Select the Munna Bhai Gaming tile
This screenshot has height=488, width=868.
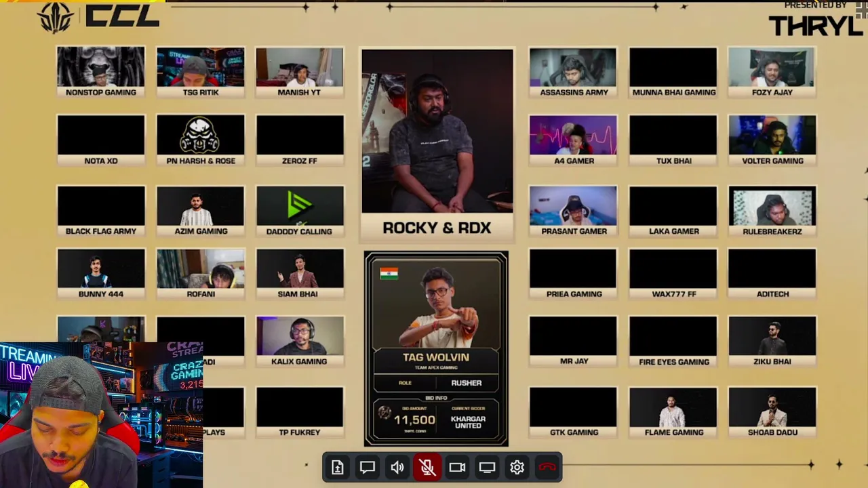(673, 72)
